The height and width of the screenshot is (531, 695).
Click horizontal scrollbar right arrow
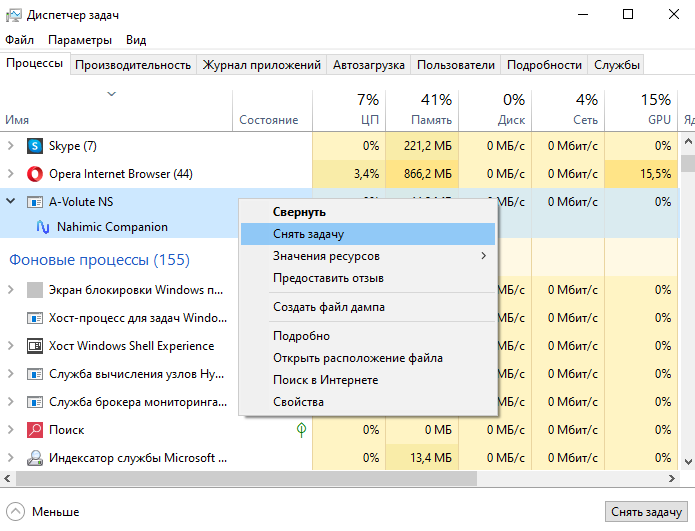click(x=672, y=479)
